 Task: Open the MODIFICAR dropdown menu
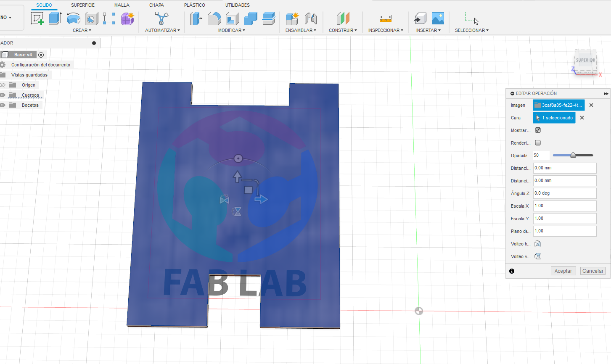click(x=232, y=30)
